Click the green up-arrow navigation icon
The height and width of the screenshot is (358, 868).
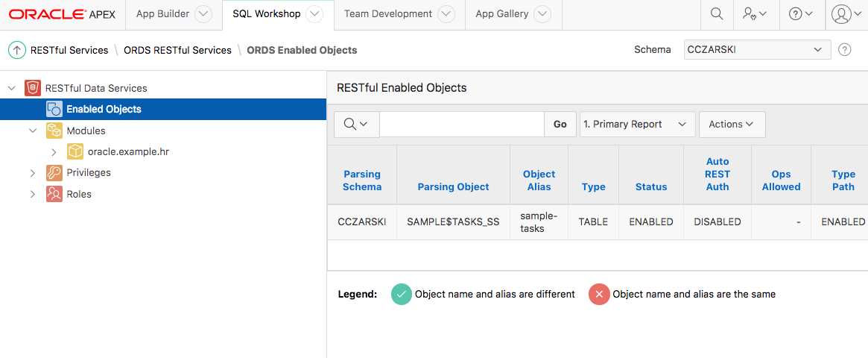[16, 50]
